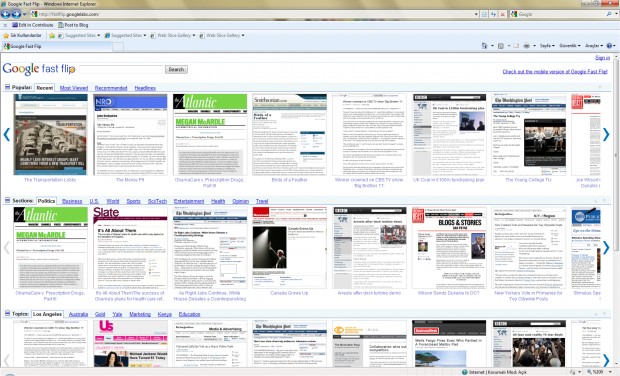Click the Help question mark icon

pyautogui.click(x=609, y=46)
